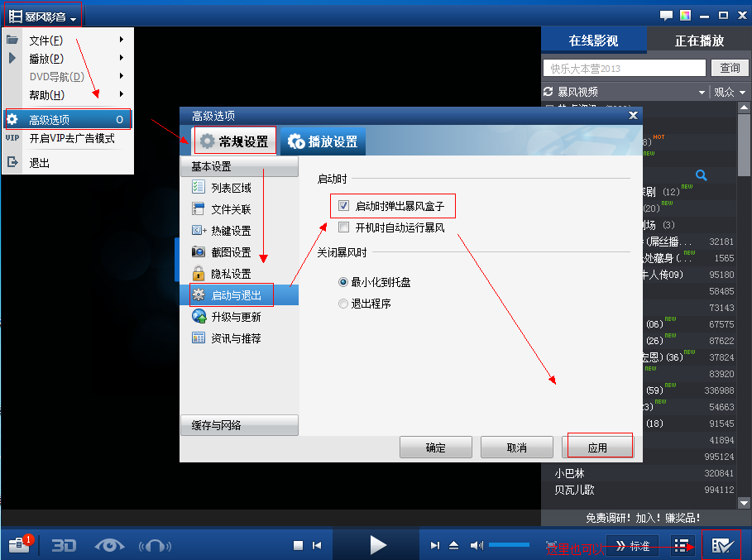Select the 退出程序 radio button
This screenshot has height=560, width=752.
tap(344, 304)
